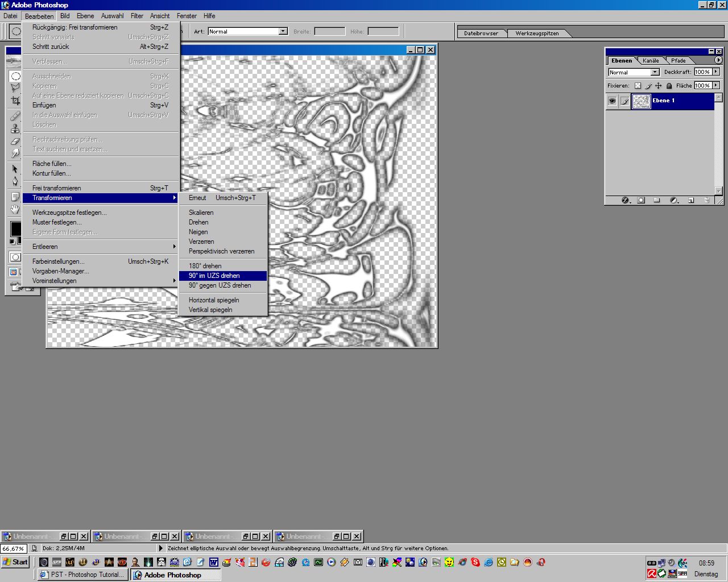The image size is (728, 582).
Task: Select the Hand tool
Action: (x=15, y=209)
